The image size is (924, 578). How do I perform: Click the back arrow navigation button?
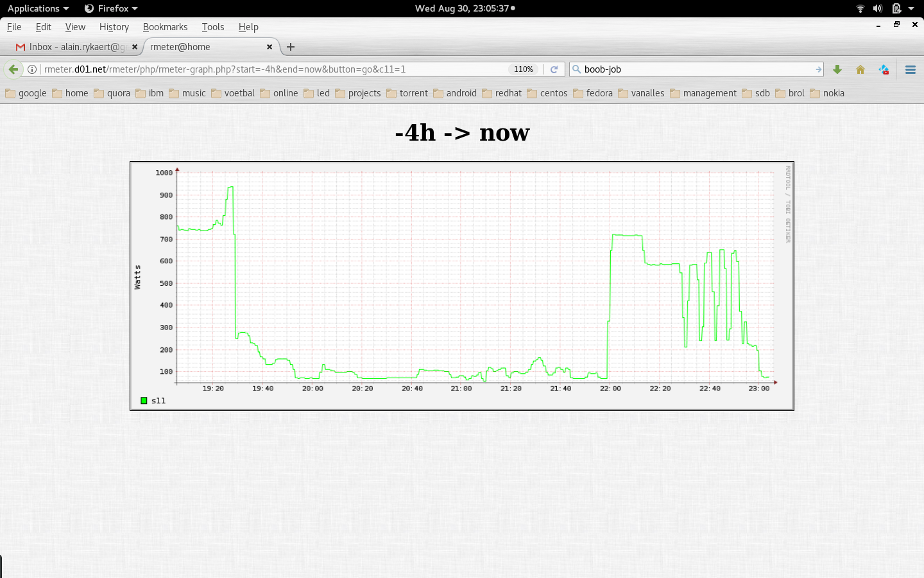13,69
